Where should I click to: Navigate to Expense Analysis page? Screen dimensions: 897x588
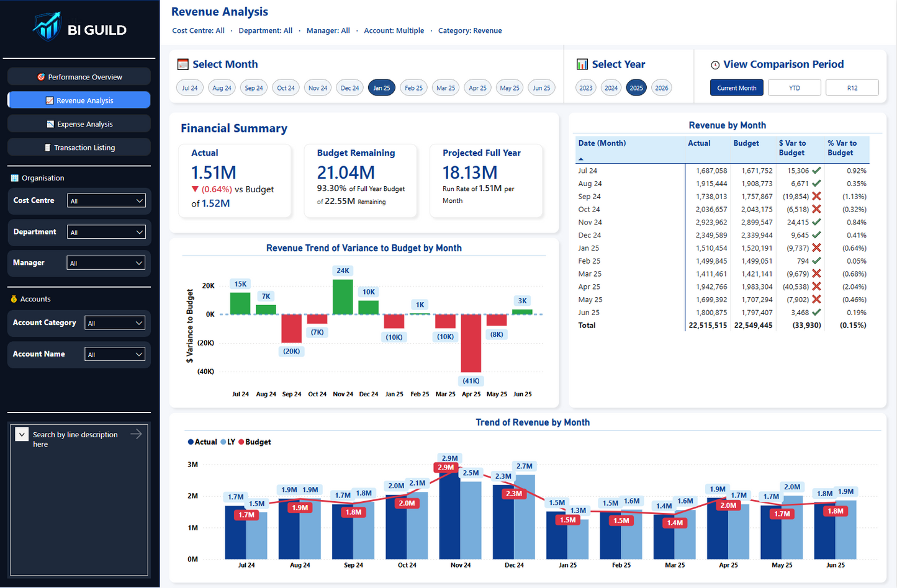[79, 123]
